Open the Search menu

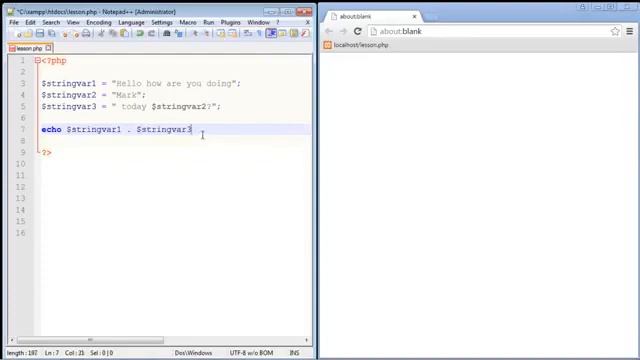pyautogui.click(x=51, y=22)
